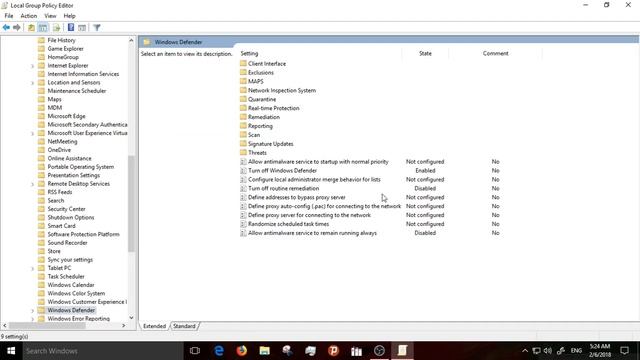Open the MAPS folder
640x360 pixels.
(256, 82)
